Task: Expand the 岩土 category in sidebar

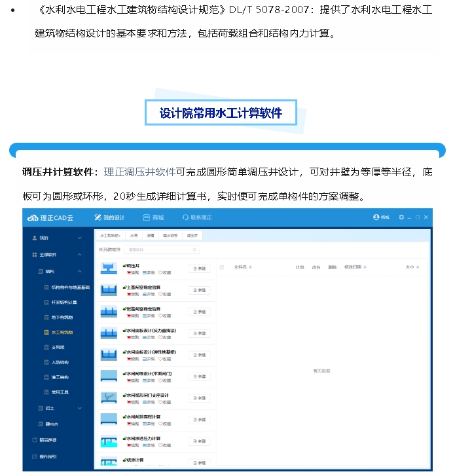Action: tap(79, 408)
